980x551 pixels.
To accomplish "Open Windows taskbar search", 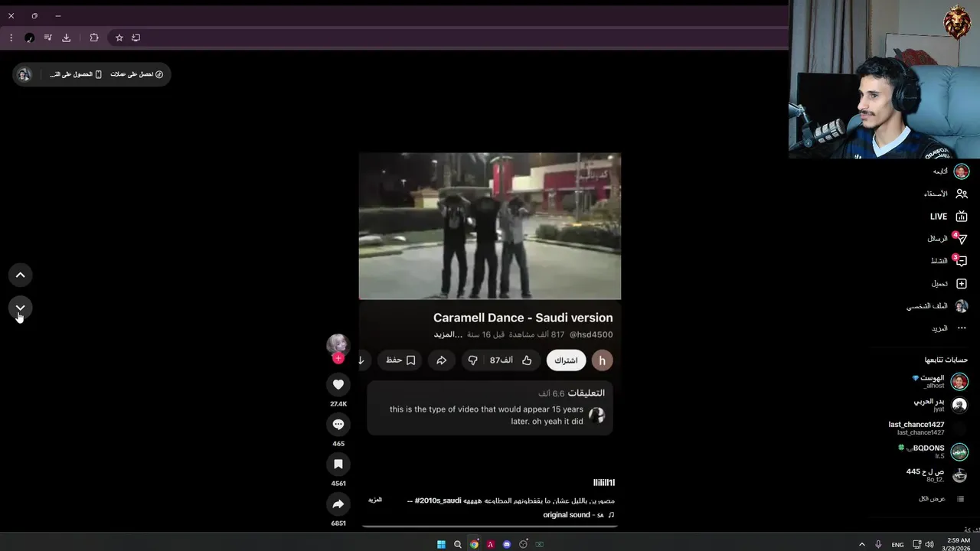I will coord(458,544).
